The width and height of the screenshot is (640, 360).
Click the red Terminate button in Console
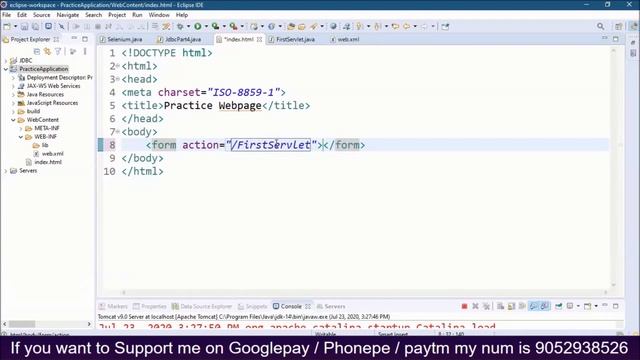(x=464, y=306)
